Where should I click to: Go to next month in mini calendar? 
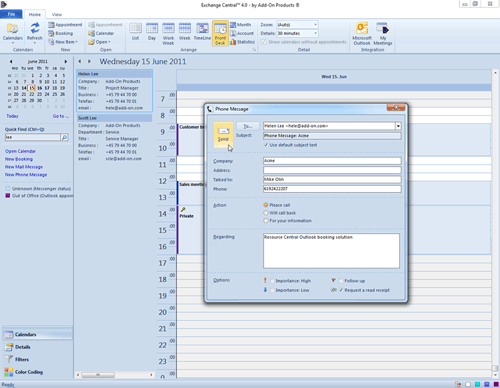[66, 61]
